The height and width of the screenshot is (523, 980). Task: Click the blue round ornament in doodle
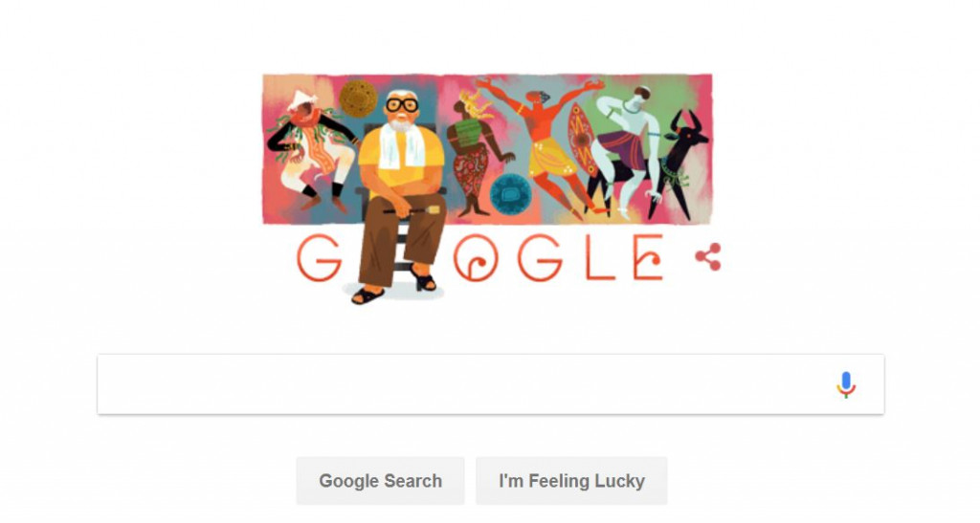511,193
